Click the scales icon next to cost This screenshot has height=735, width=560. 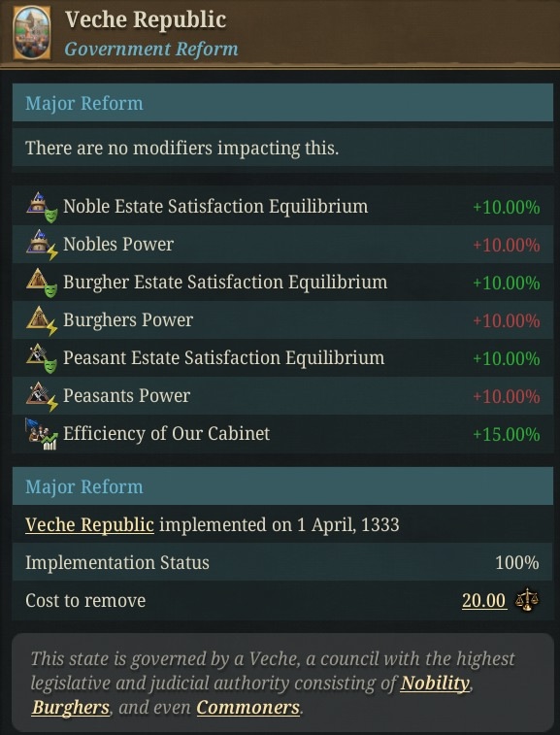click(x=527, y=600)
